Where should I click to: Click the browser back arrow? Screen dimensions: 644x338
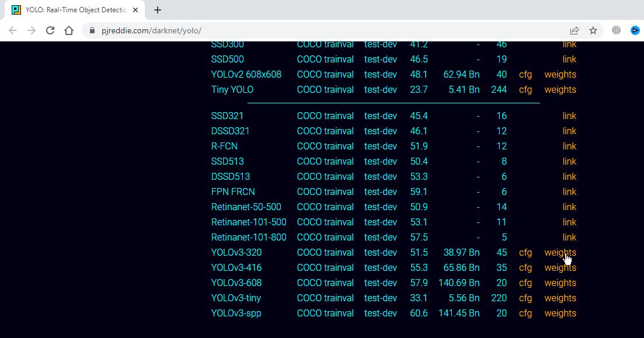[13, 30]
